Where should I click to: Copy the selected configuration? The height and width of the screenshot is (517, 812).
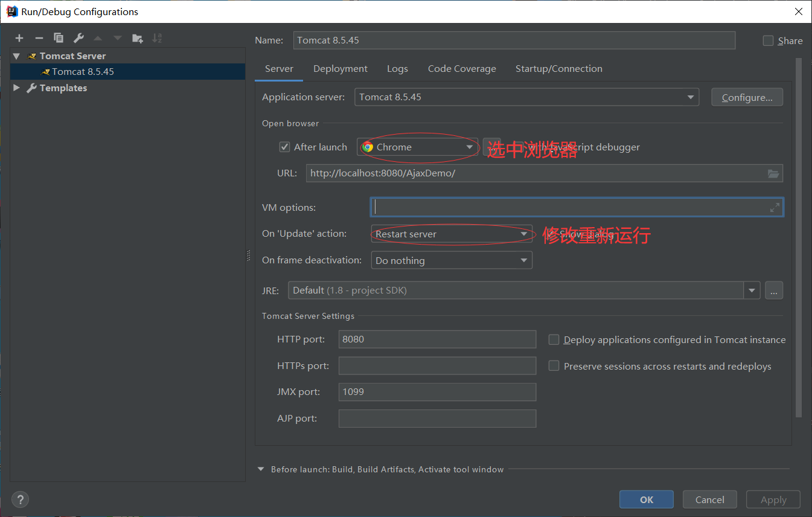point(59,38)
